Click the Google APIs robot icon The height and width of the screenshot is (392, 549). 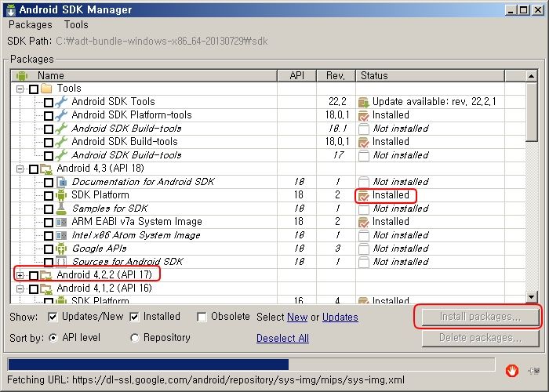pos(61,249)
